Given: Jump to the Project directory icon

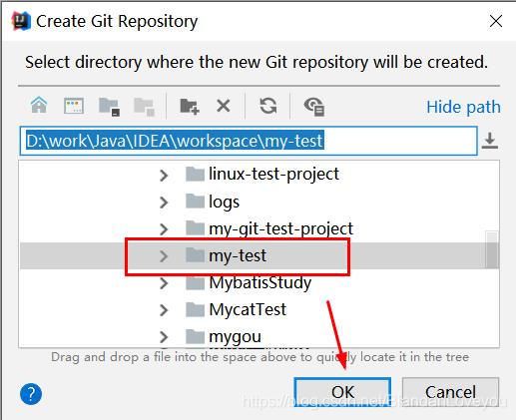Looking at the screenshot, I should [109, 107].
